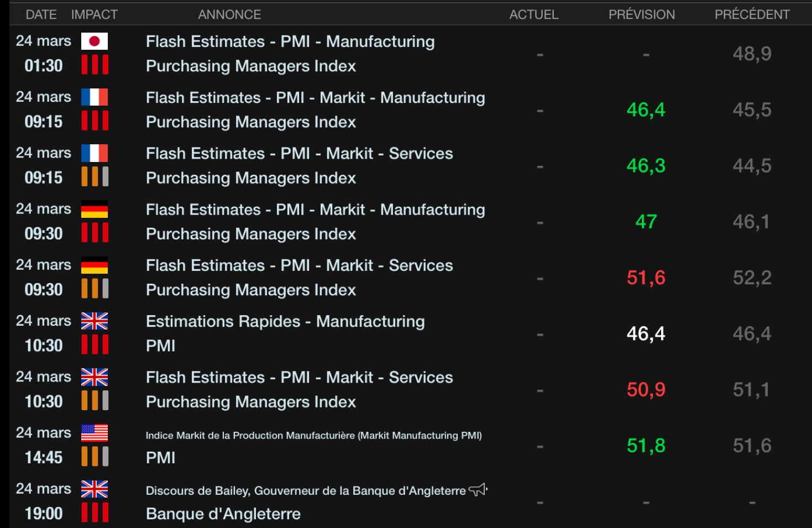Screen dimensions: 812x528
Task: Click the UK flag beside Bailey speech
Action: (95, 489)
